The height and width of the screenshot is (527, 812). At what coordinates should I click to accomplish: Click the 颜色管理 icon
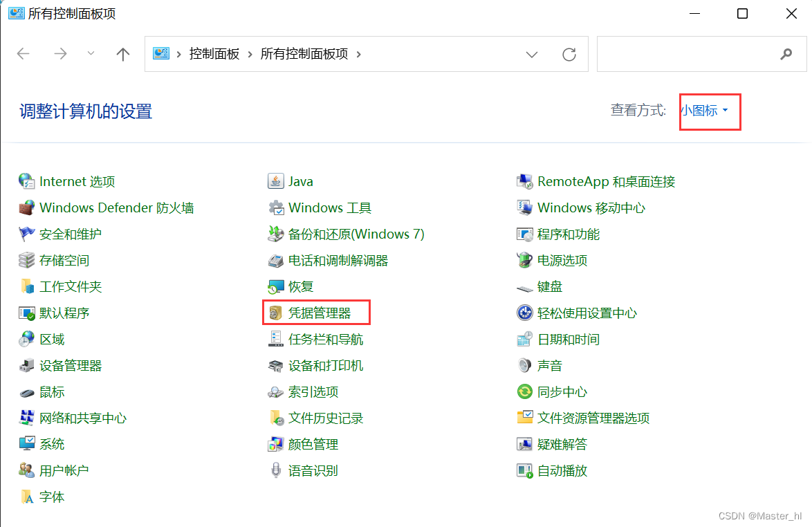click(275, 444)
